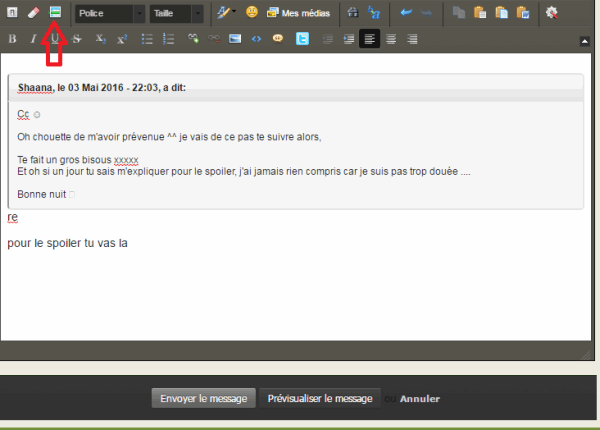Open the text color picker

226,13
